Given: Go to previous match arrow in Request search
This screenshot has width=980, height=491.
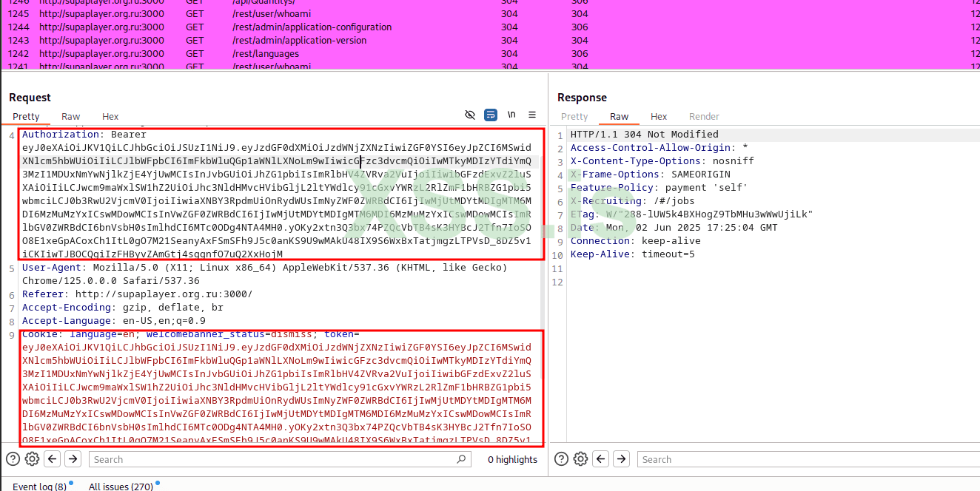Looking at the screenshot, I should point(52,459).
